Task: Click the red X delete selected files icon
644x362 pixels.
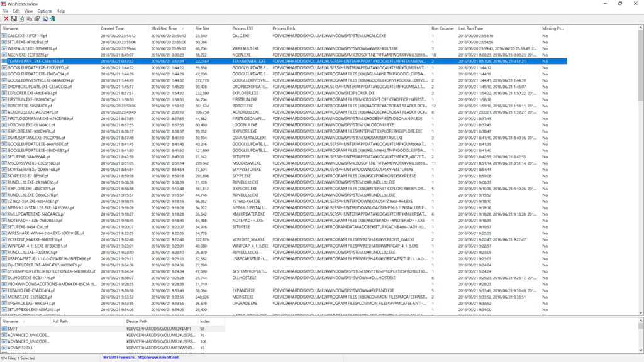Action: 6,19
